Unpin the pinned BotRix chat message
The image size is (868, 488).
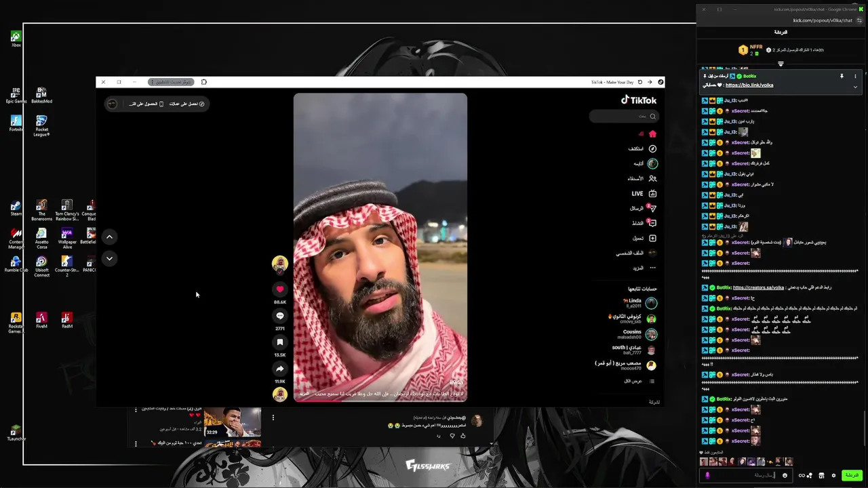coord(842,77)
